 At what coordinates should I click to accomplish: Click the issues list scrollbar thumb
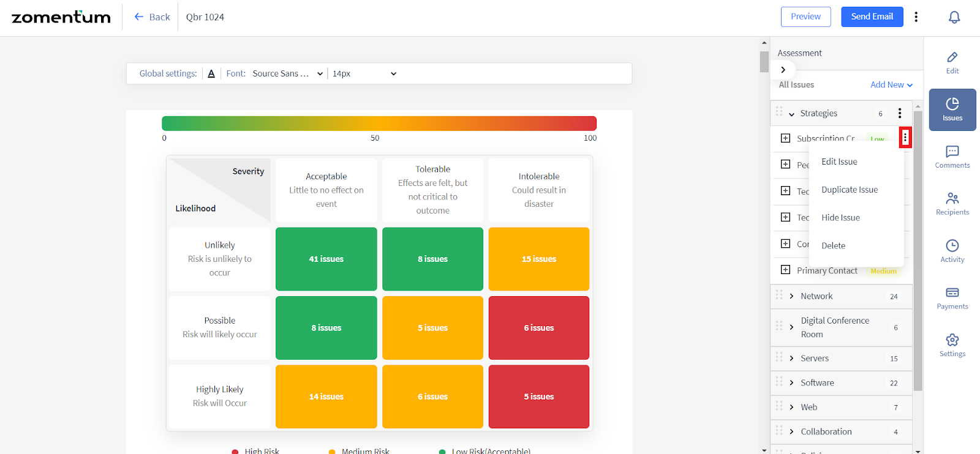(918, 251)
